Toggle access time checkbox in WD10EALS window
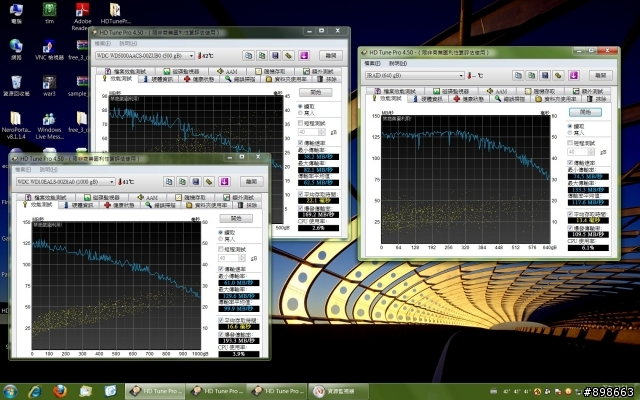Screen dimensions: 640x400 [221, 320]
